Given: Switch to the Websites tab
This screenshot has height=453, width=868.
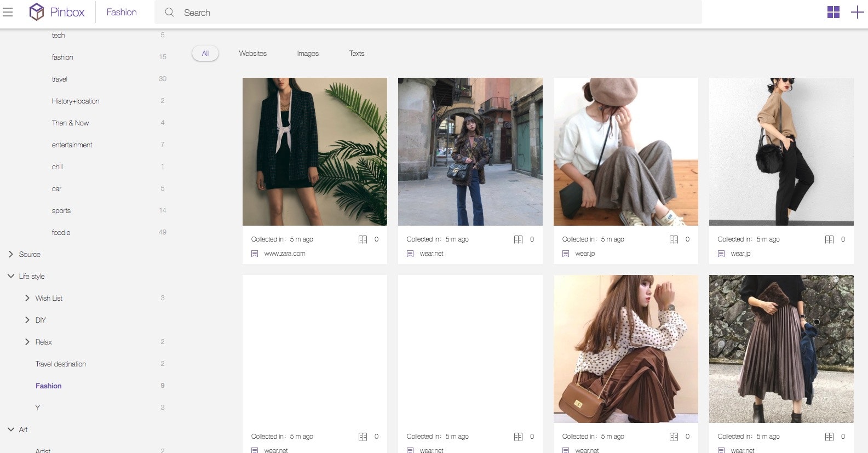Looking at the screenshot, I should coord(253,53).
